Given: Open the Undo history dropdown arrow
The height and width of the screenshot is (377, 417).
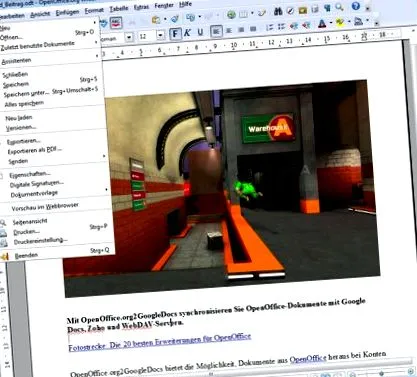Looking at the screenshot, I should (x=200, y=16).
